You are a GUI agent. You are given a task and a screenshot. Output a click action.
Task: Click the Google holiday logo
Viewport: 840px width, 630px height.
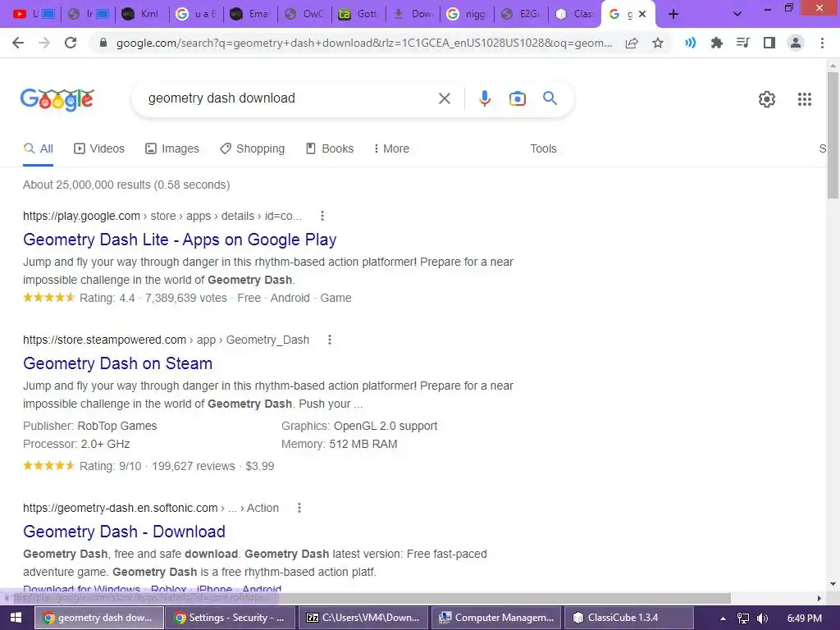click(57, 99)
